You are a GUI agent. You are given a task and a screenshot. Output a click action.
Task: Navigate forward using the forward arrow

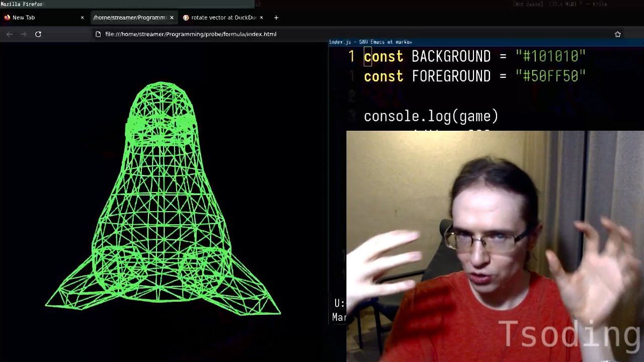point(23,34)
